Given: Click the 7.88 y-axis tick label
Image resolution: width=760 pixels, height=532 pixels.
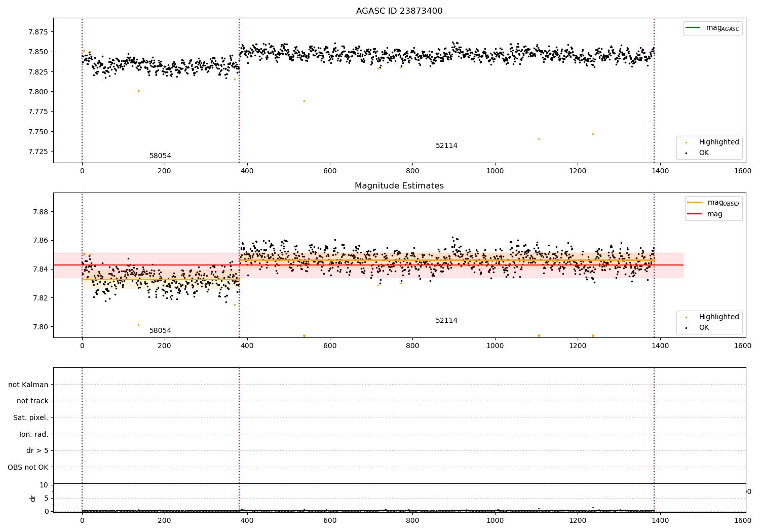Looking at the screenshot, I should 40,212.
